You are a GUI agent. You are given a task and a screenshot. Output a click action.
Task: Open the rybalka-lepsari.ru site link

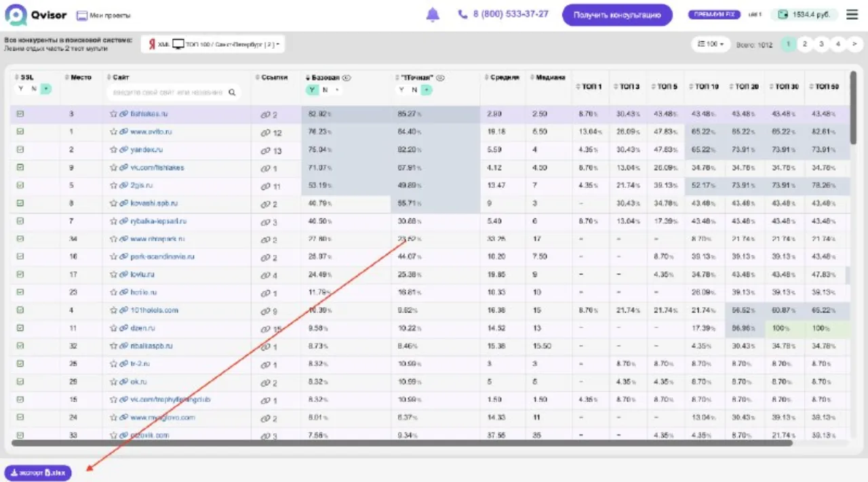coord(158,221)
